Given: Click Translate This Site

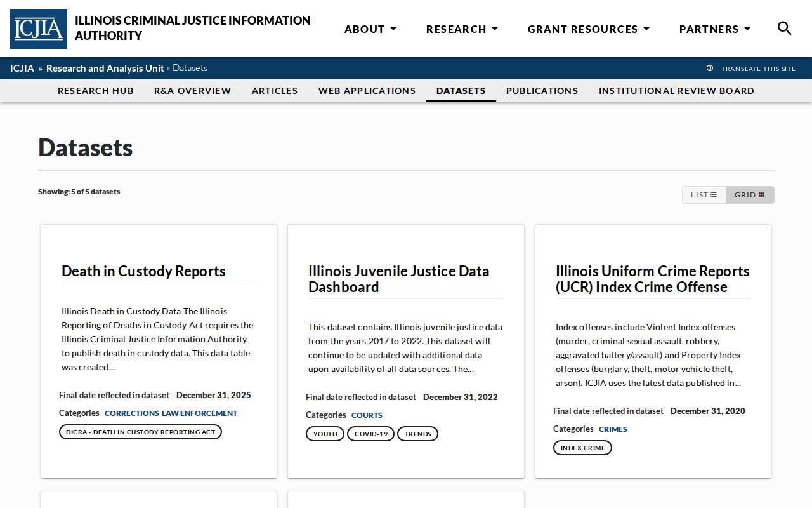Looking at the screenshot, I should [x=758, y=69].
